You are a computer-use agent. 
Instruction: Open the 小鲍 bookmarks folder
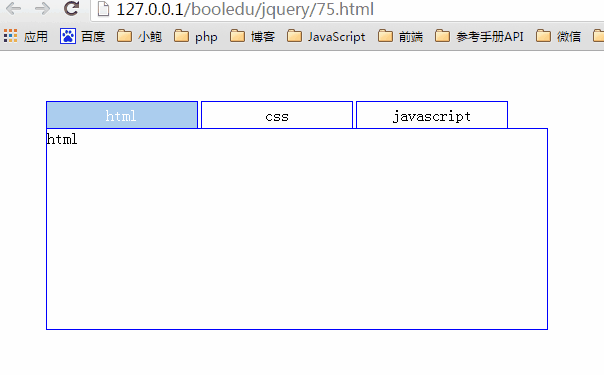[139, 37]
